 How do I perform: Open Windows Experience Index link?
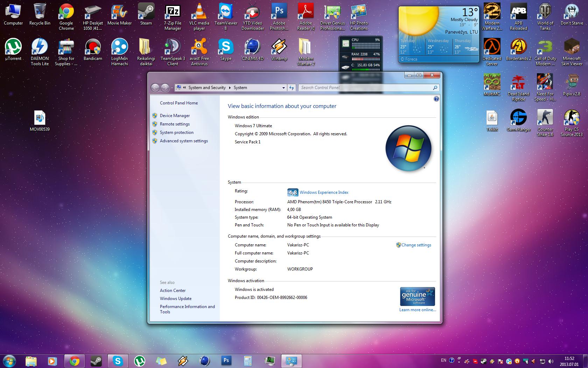324,192
